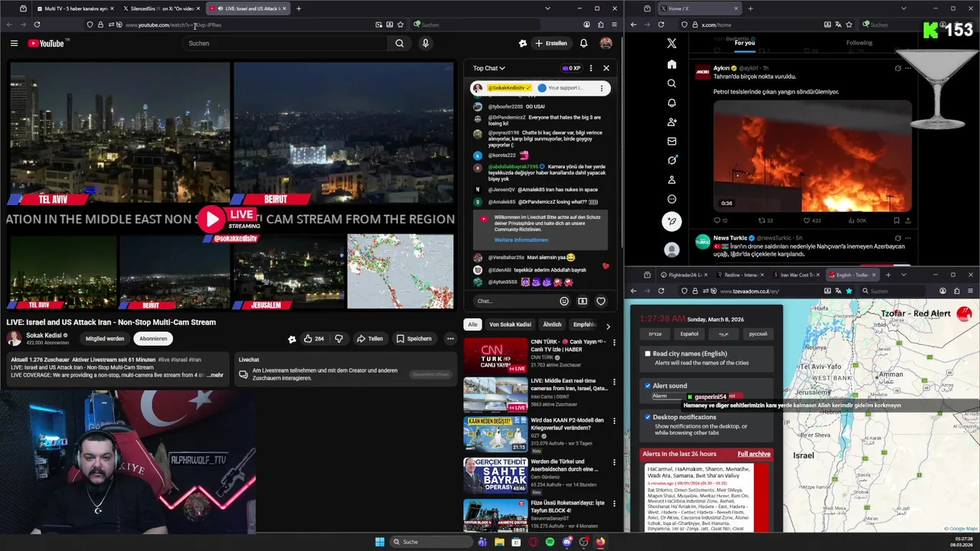Toggle Desktop notifications checkbox
The height and width of the screenshot is (551, 980).
click(x=648, y=417)
